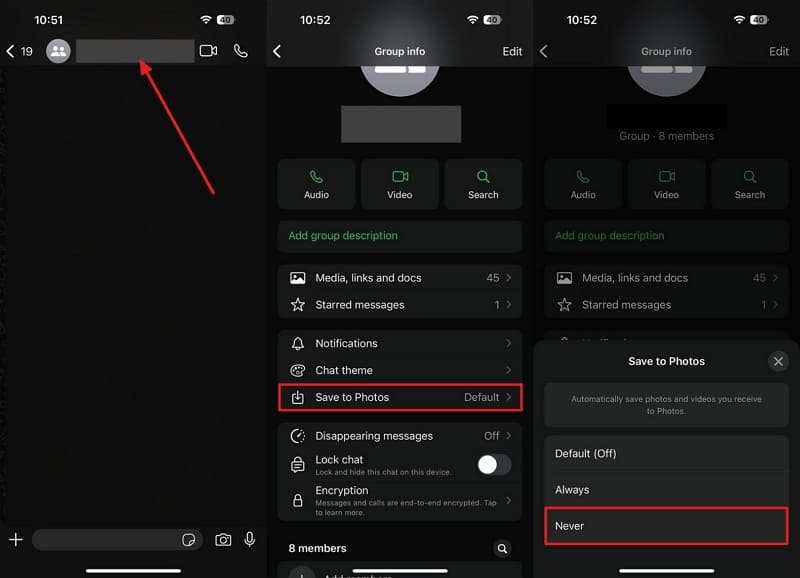Open the attachment plus icon beside message box
The image size is (800, 578).
click(x=16, y=540)
